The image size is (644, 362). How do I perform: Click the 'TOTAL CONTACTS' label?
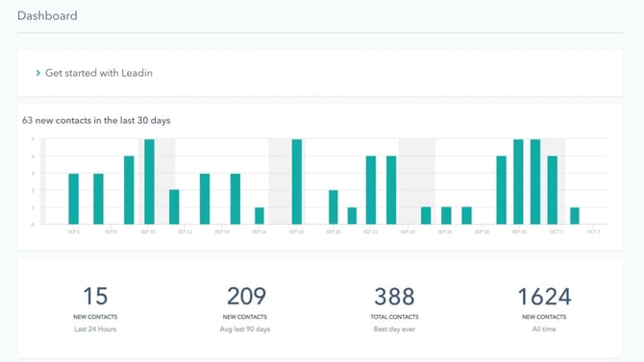394,317
